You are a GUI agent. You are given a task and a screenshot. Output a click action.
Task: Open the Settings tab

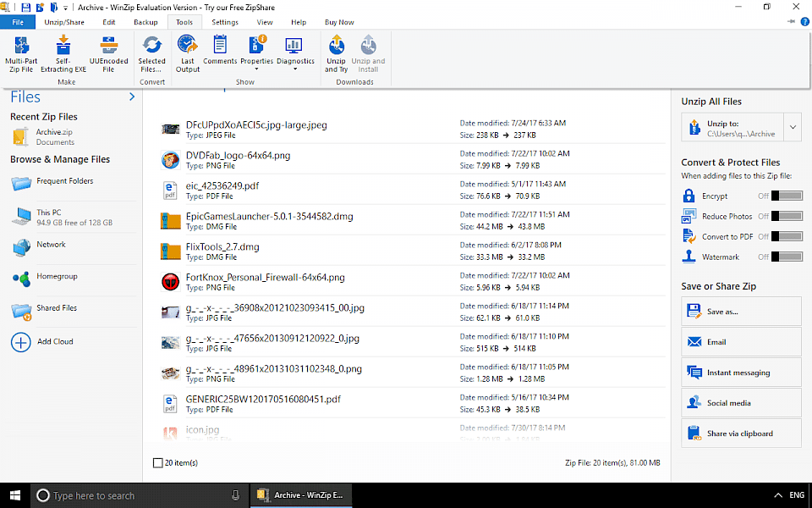pyautogui.click(x=225, y=22)
